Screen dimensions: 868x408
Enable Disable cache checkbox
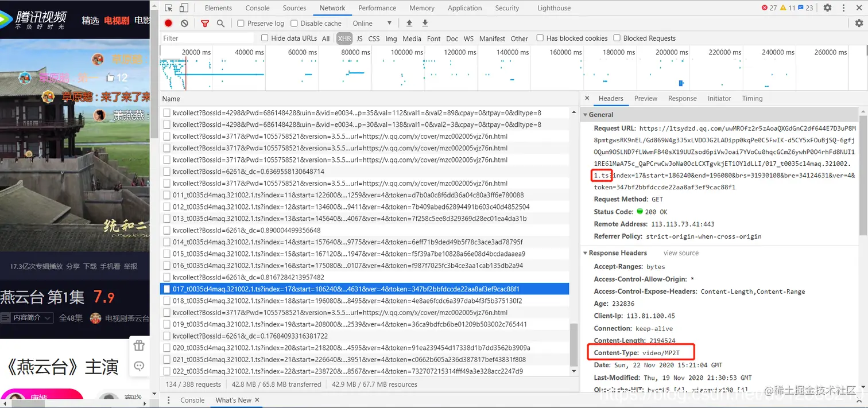click(x=294, y=24)
